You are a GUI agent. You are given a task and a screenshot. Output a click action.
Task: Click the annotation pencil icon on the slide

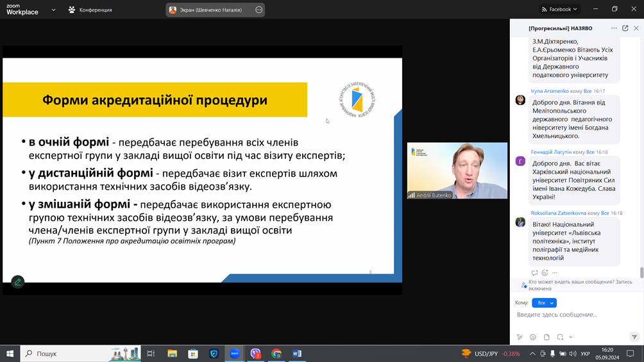(x=18, y=282)
